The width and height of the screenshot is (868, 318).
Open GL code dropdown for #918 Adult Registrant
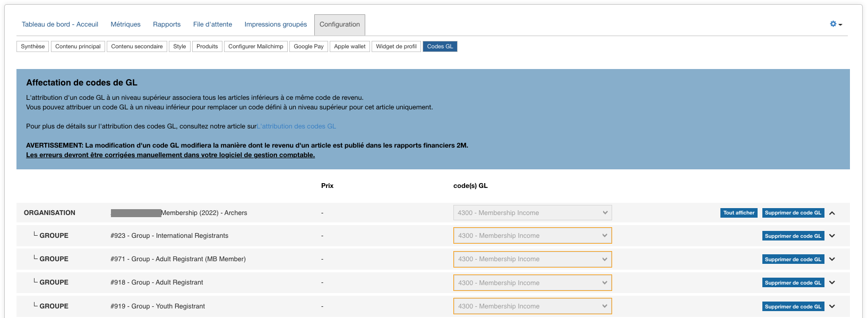pyautogui.click(x=532, y=283)
